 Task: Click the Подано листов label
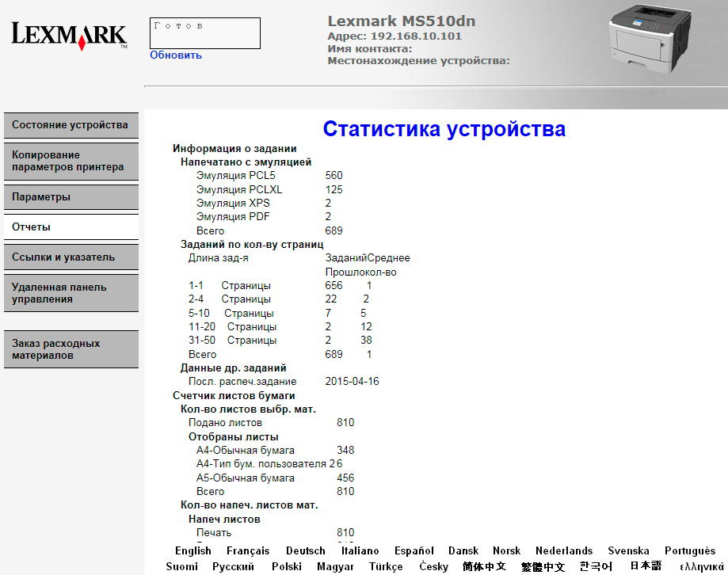pos(225,423)
